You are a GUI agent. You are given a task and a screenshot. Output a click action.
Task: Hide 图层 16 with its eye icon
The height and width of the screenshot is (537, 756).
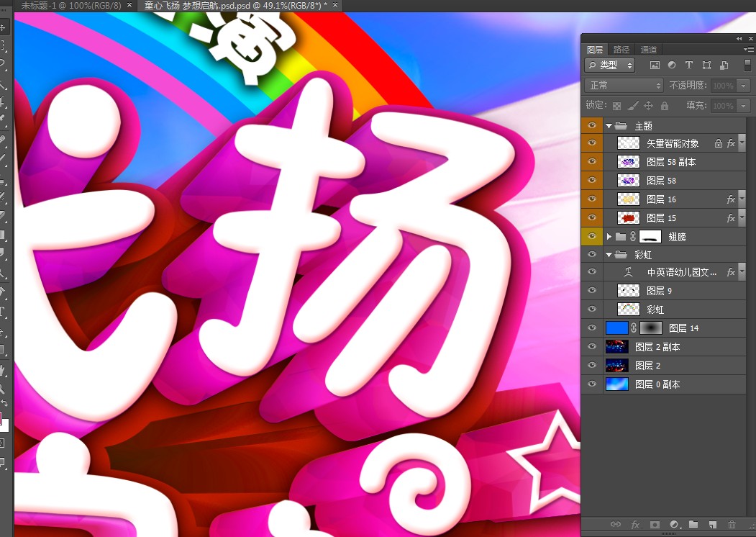click(592, 199)
